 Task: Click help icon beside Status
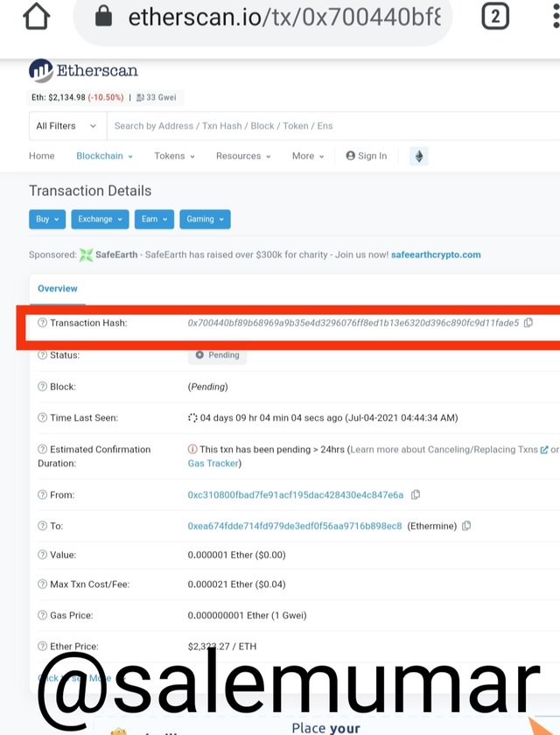[42, 355]
